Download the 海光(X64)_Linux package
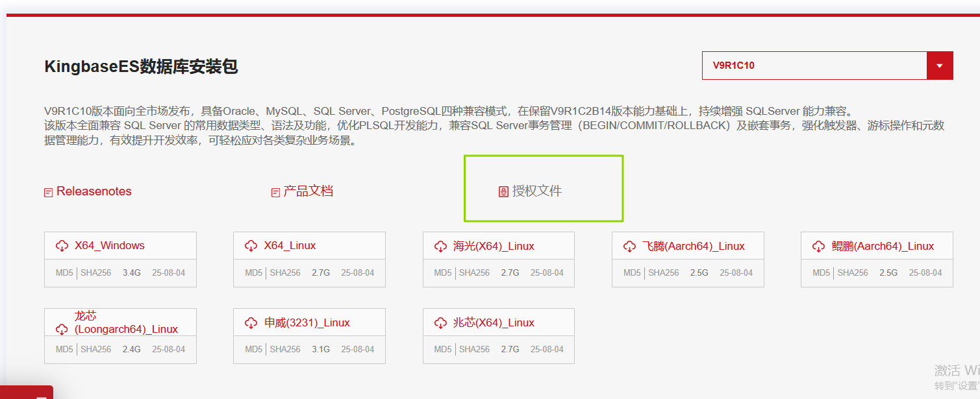Screen dimensions: 980x399 click(494, 246)
